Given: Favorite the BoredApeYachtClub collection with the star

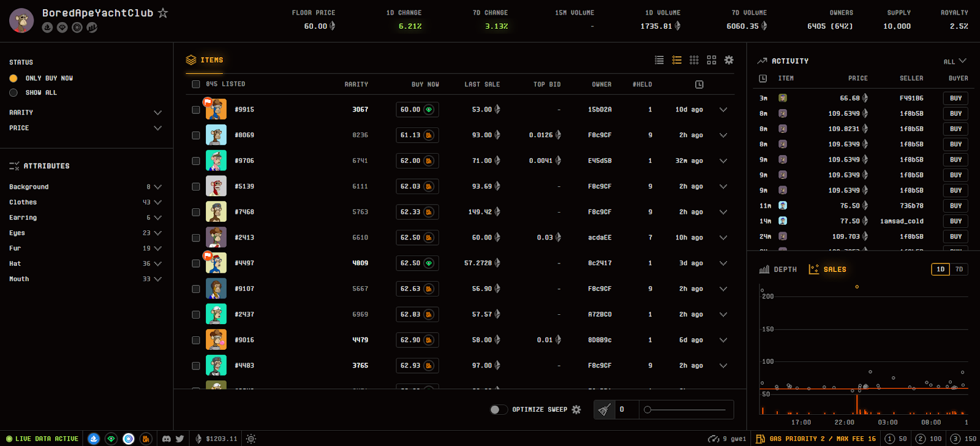Looking at the screenshot, I should (163, 13).
